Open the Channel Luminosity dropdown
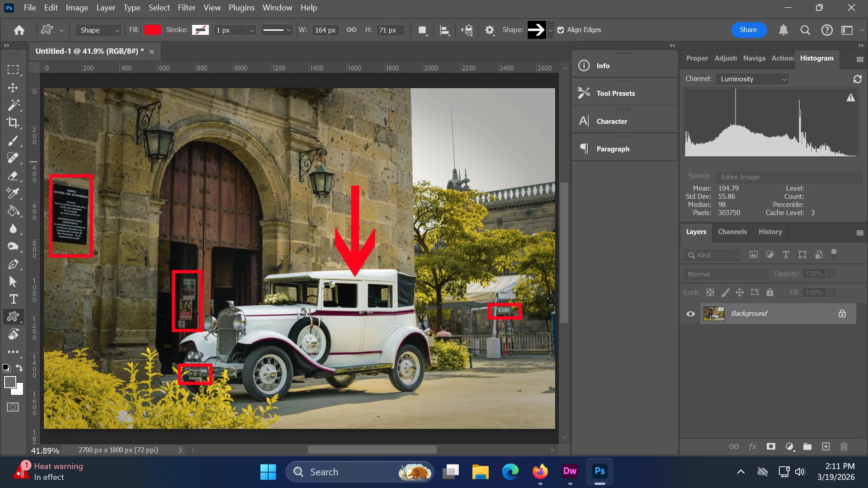 coord(752,79)
